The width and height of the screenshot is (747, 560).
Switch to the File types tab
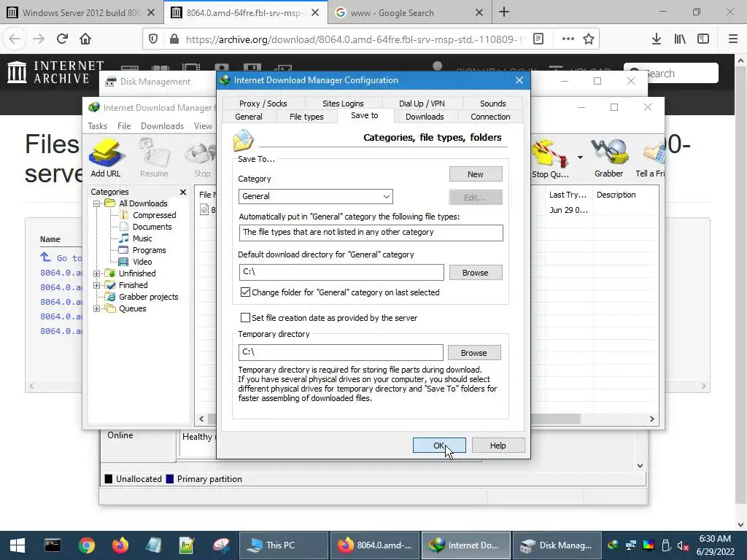coord(306,117)
